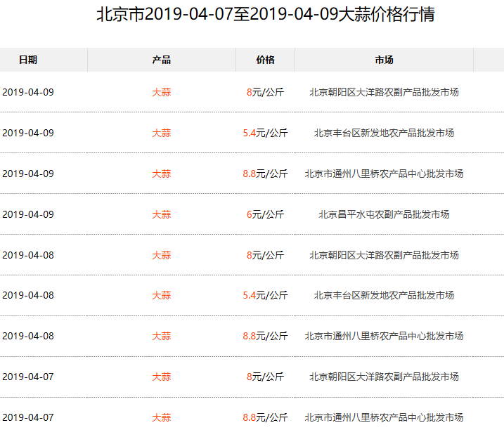Screen dimensions: 504x437
Task: Select 大蒜 in 2019-04-08 丰台区新发地 row
Action: (161, 295)
